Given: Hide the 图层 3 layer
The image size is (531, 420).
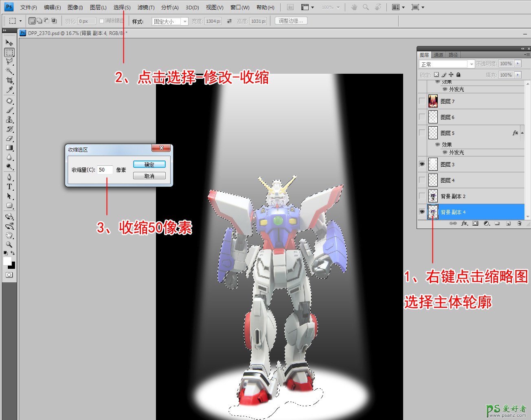Looking at the screenshot, I should (x=422, y=164).
